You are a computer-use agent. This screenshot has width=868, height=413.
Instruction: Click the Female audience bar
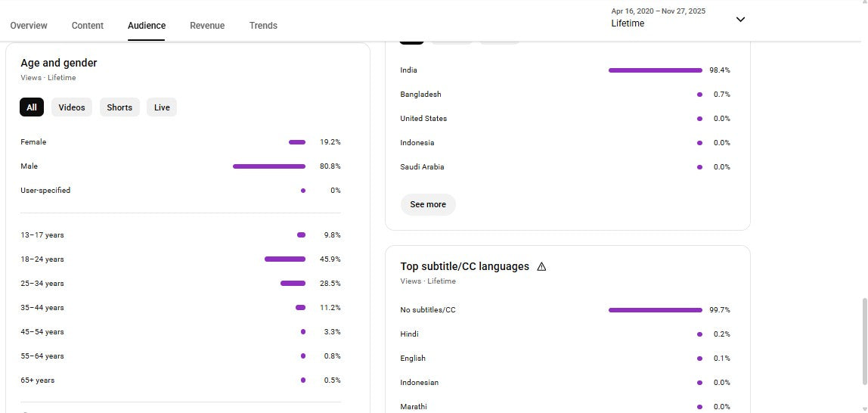pyautogui.click(x=297, y=142)
